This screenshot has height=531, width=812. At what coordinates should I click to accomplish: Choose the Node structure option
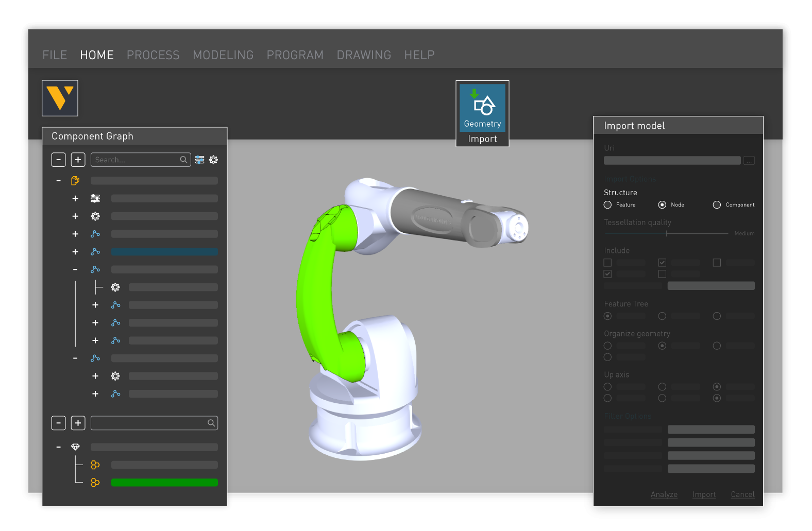[x=662, y=205]
